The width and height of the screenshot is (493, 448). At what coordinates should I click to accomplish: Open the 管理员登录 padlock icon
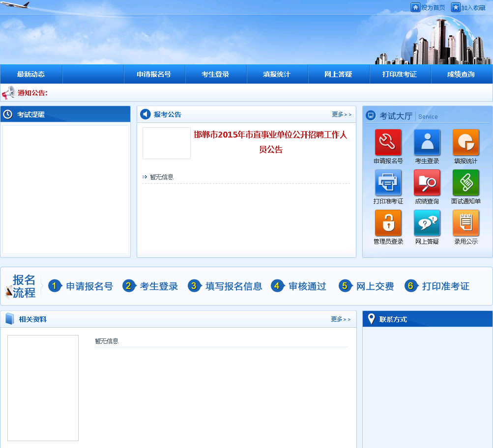[388, 223]
